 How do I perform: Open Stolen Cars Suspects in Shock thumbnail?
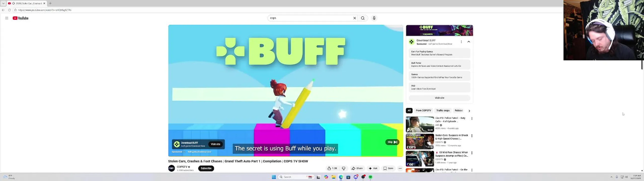coord(420,142)
